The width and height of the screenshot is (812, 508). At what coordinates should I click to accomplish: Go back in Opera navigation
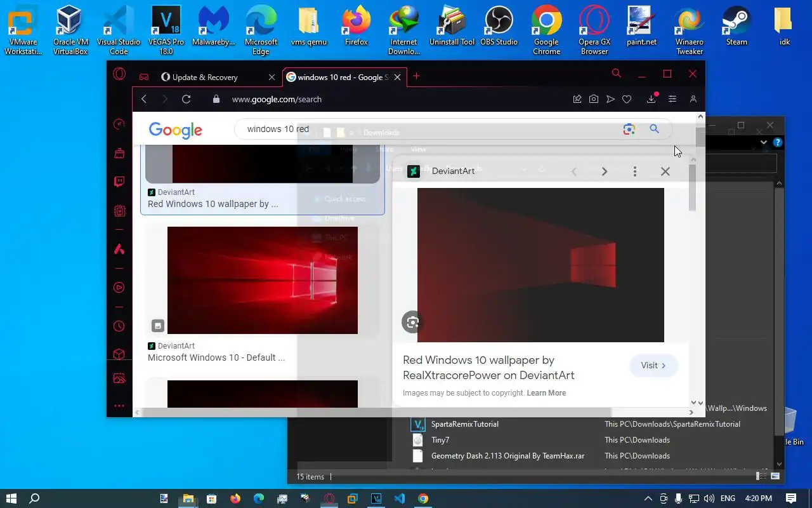[x=144, y=99]
